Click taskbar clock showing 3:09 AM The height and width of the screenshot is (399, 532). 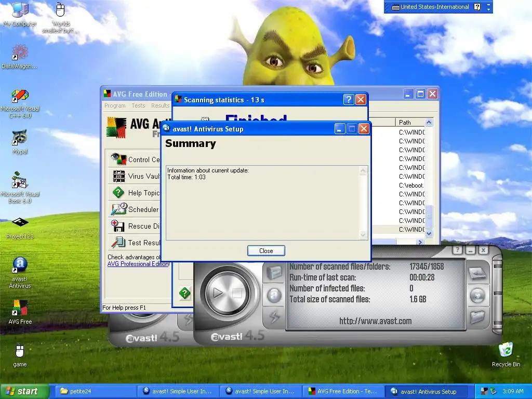pos(513,391)
